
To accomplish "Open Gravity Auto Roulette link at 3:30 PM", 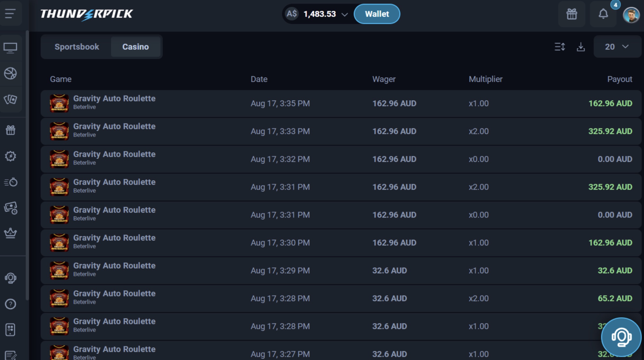I will [x=114, y=238].
